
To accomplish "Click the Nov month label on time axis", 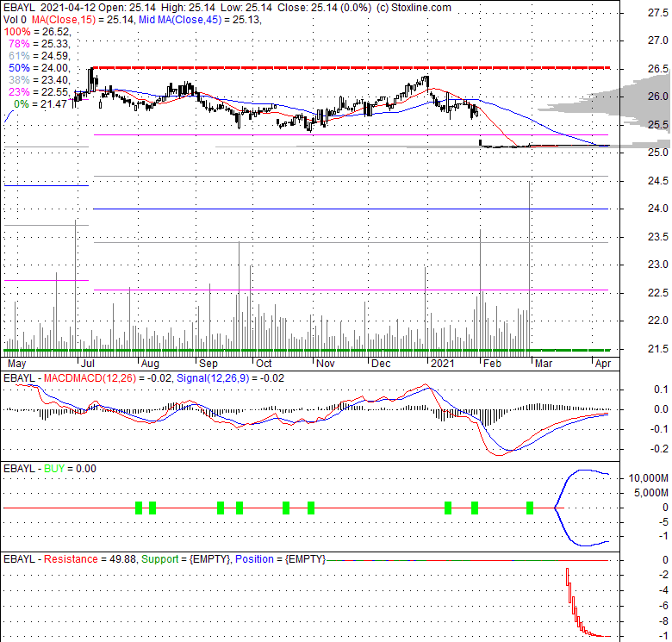I will [x=326, y=364].
